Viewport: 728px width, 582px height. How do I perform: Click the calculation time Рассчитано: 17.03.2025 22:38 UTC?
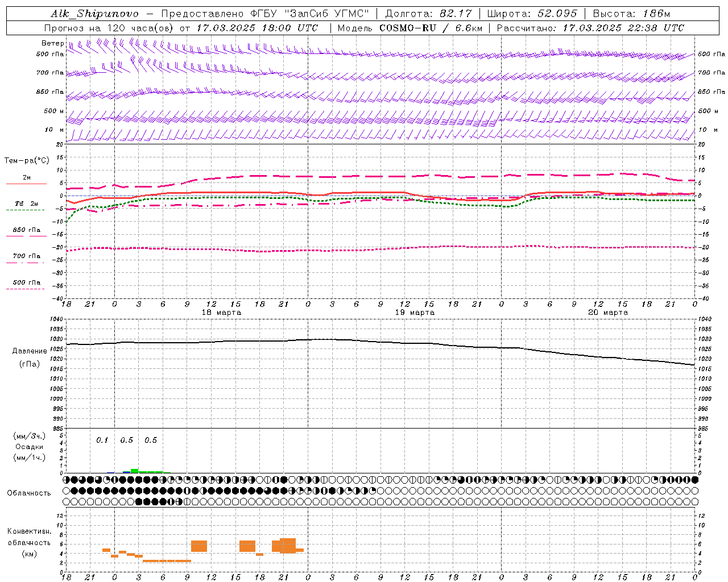click(590, 28)
